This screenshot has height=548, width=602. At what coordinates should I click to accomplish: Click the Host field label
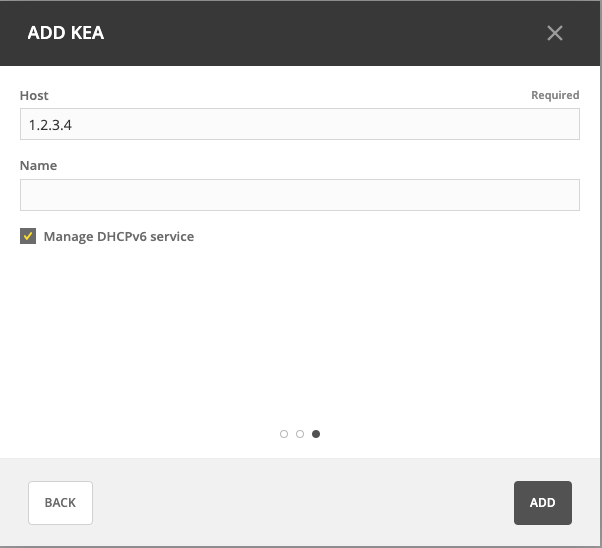pyautogui.click(x=34, y=95)
